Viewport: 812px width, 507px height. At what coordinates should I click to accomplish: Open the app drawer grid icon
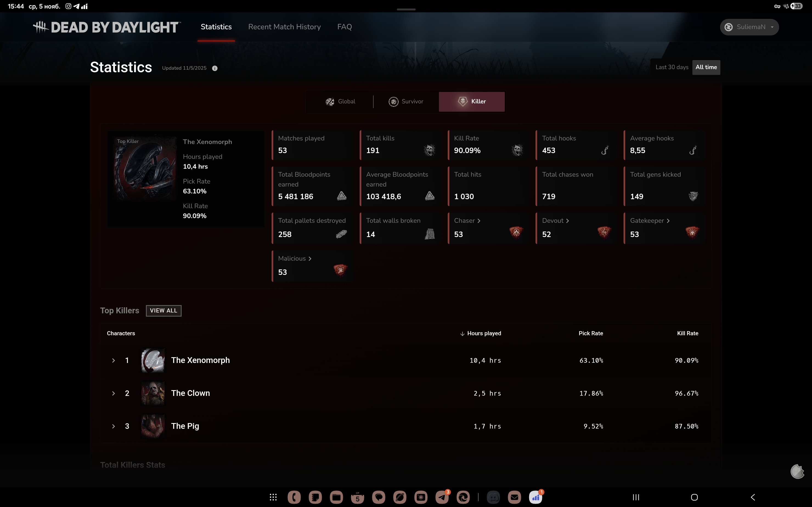point(273,497)
